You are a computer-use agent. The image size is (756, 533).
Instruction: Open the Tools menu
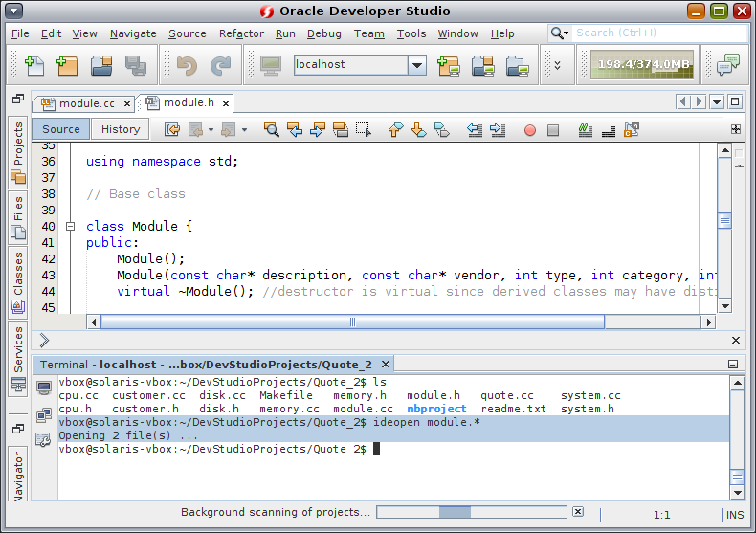411,33
